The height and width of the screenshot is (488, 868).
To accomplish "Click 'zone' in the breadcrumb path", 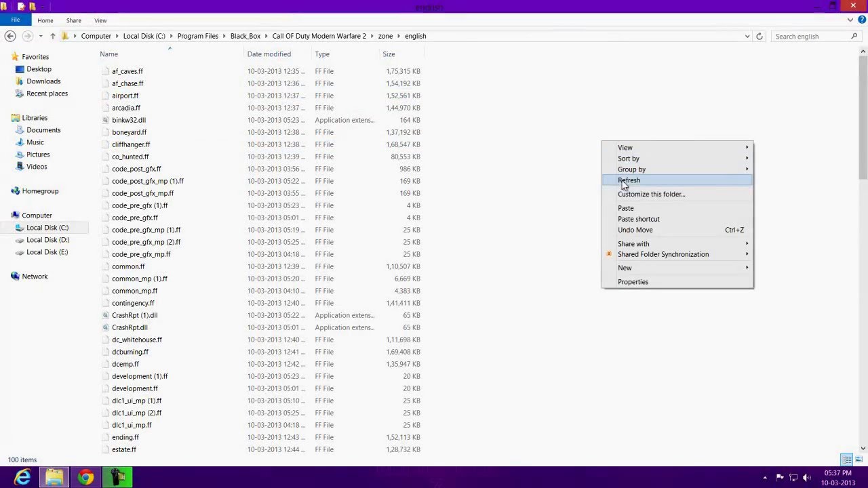I will (x=384, y=36).
